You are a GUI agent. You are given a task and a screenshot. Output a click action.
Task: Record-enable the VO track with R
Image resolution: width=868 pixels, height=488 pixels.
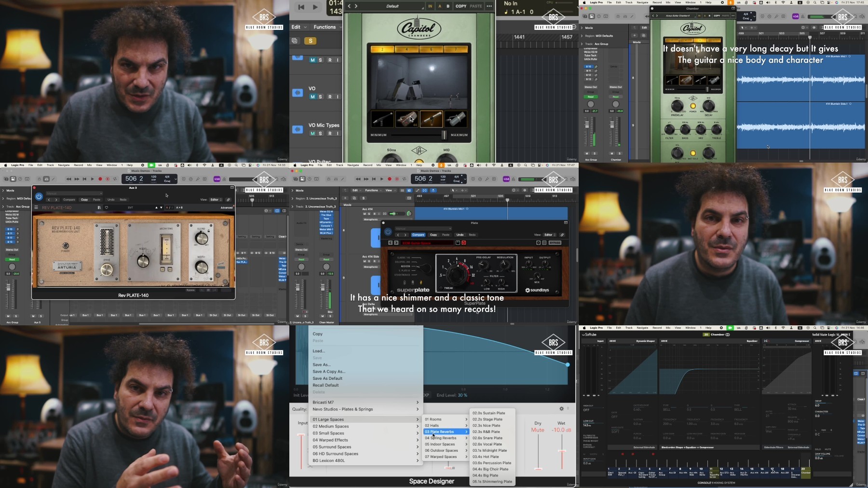coord(330,97)
